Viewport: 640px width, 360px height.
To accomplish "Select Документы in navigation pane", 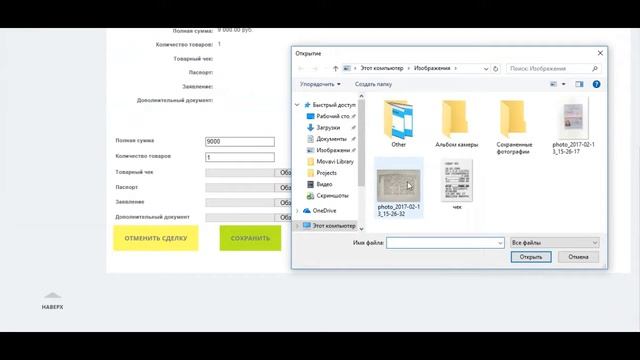I will 331,139.
